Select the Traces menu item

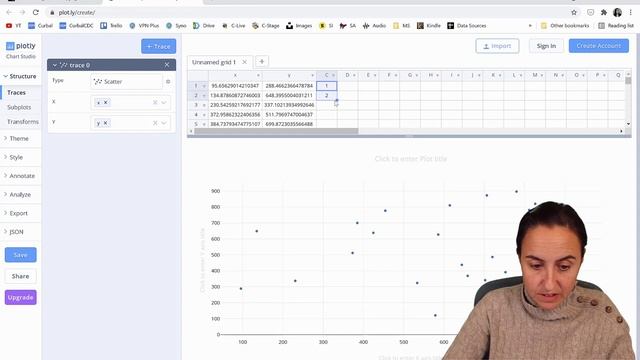pyautogui.click(x=16, y=93)
